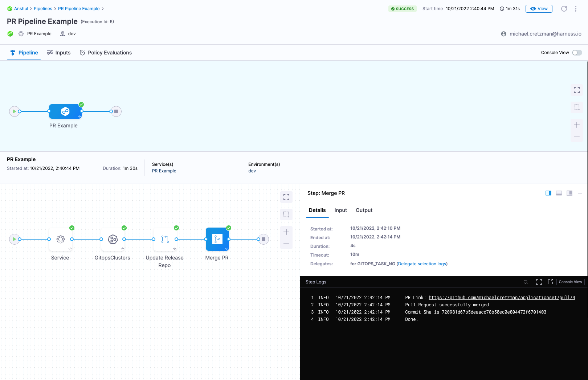The image size is (588, 380).
Task: Go to Pipelines breadcrumb link
Action: tap(43, 9)
